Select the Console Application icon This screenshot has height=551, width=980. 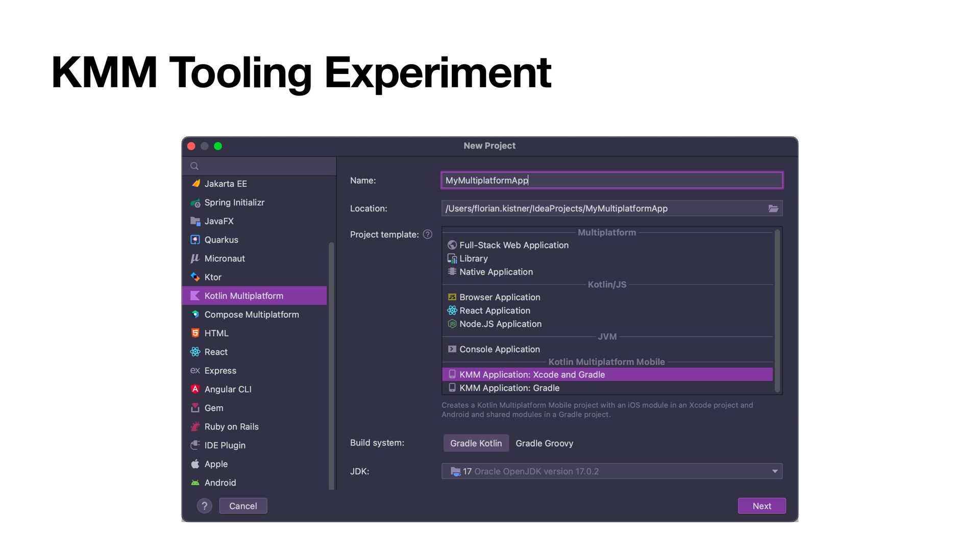point(452,349)
